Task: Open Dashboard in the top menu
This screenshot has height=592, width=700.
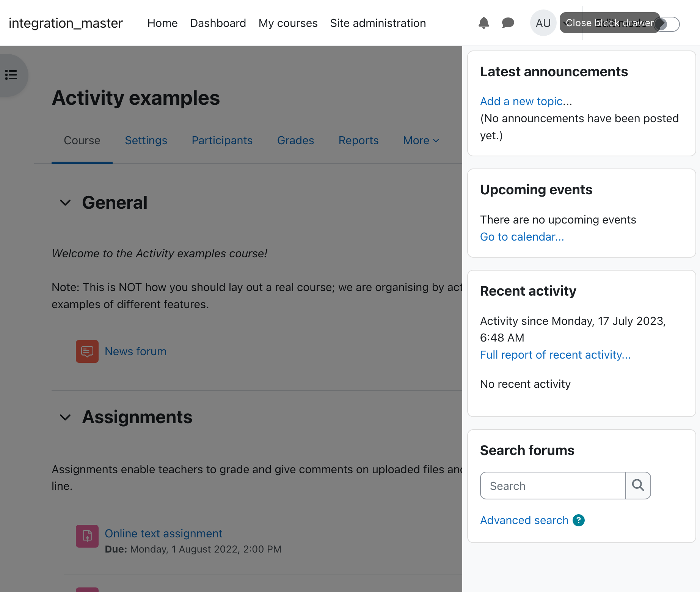Action: click(218, 23)
